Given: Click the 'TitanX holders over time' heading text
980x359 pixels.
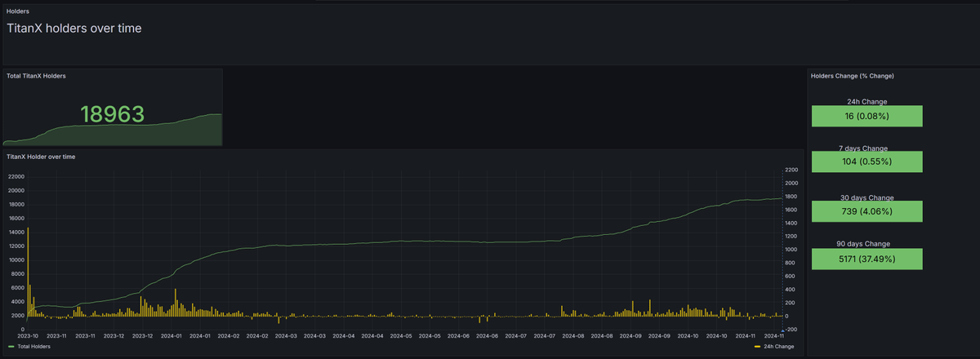Looking at the screenshot, I should click(x=74, y=29).
